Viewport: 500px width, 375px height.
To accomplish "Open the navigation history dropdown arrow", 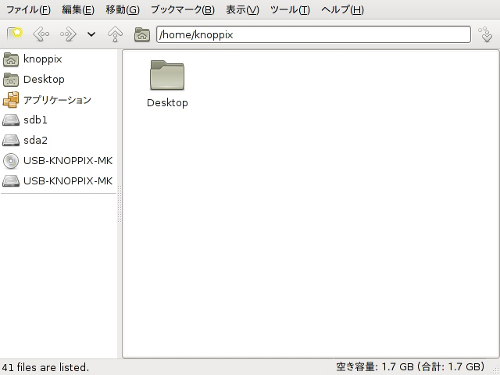I will coord(91,34).
